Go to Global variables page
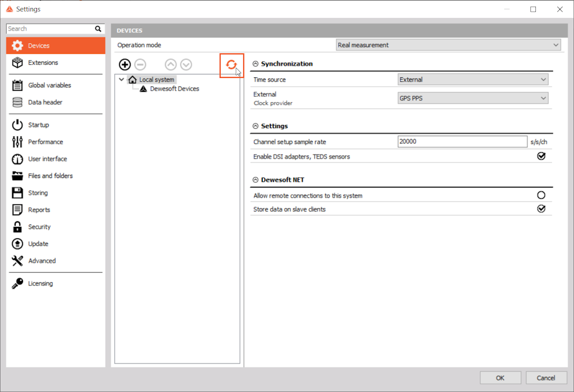Screen dimensions: 574x392 coord(55,85)
